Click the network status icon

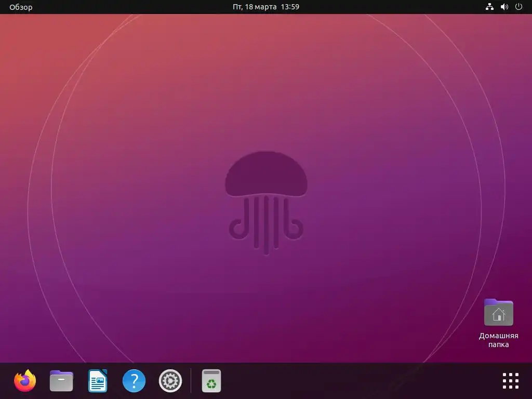489,7
